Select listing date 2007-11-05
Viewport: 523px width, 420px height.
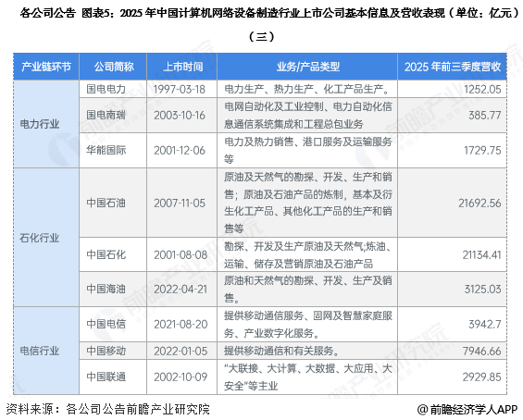tap(180, 203)
